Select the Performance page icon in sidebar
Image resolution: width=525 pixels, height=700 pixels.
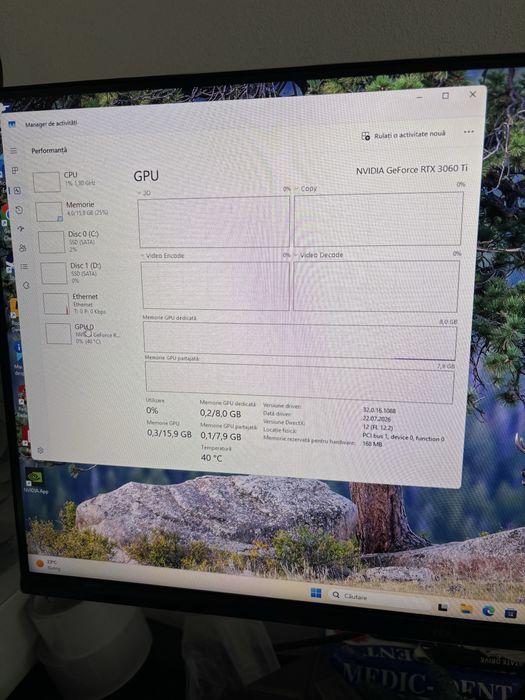(17, 191)
